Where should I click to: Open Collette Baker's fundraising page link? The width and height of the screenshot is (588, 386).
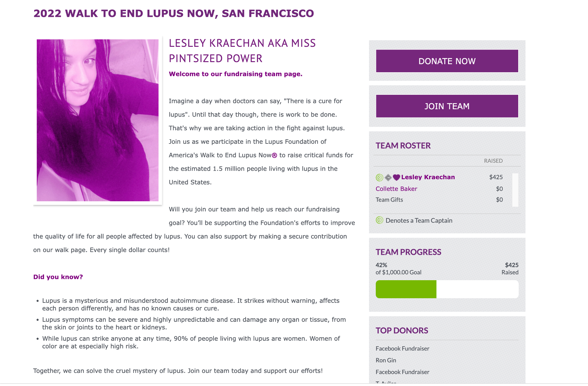click(396, 189)
